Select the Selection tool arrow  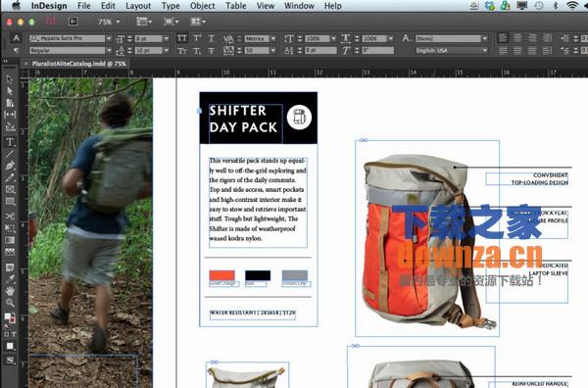tap(10, 79)
